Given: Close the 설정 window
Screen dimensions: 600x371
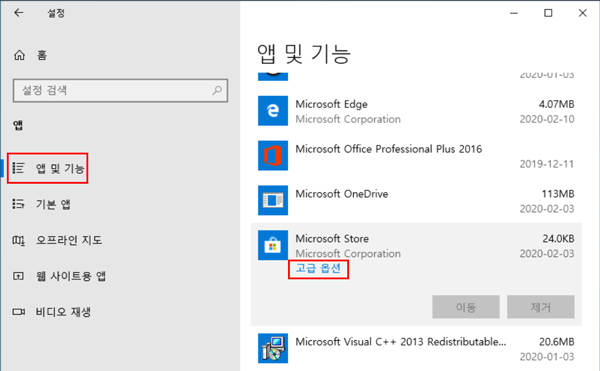Looking at the screenshot, I should [x=582, y=13].
